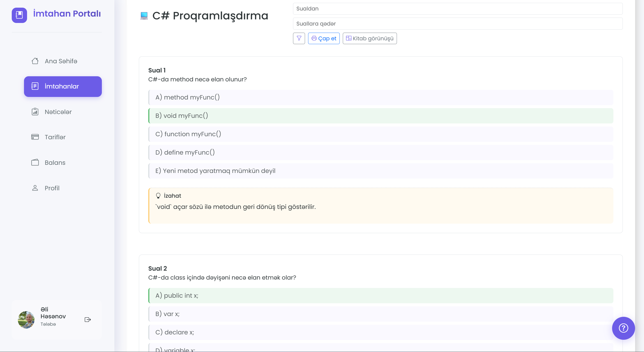Image resolution: width=644 pixels, height=352 pixels.
Task: Select answer A) method myFunc()
Action: [381, 97]
